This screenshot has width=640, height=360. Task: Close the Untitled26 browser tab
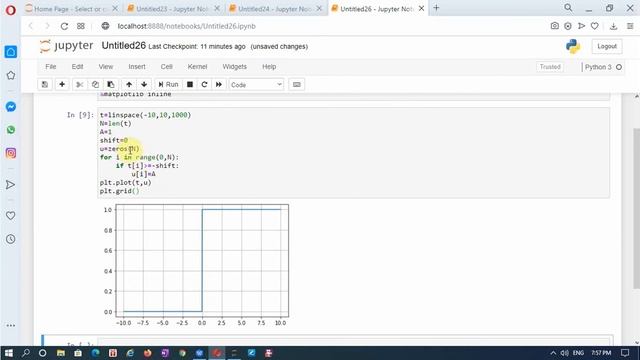click(x=421, y=8)
